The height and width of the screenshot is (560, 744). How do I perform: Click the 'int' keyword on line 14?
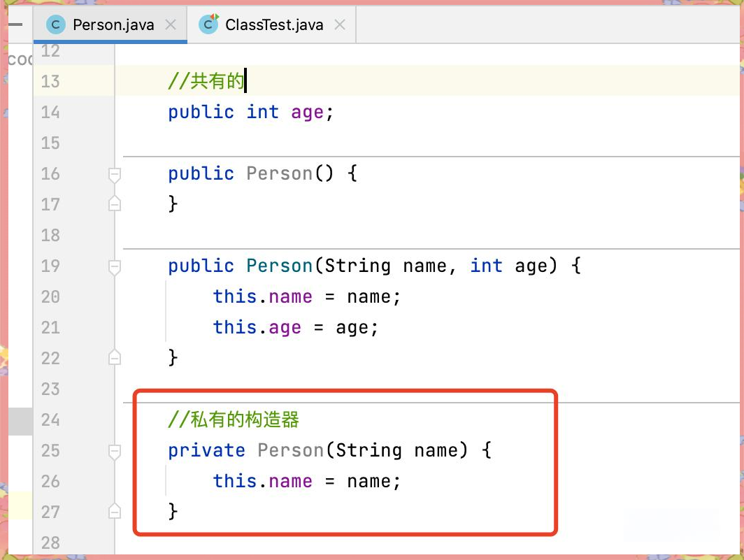[262, 112]
